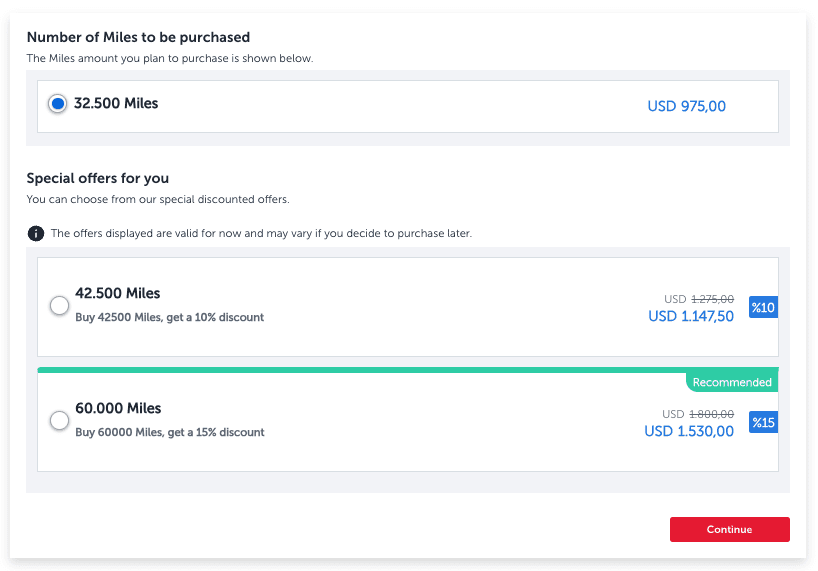Click 'Number of Miles to be purchased' heading
Viewport: 818px width, 571px height.
click(x=138, y=37)
